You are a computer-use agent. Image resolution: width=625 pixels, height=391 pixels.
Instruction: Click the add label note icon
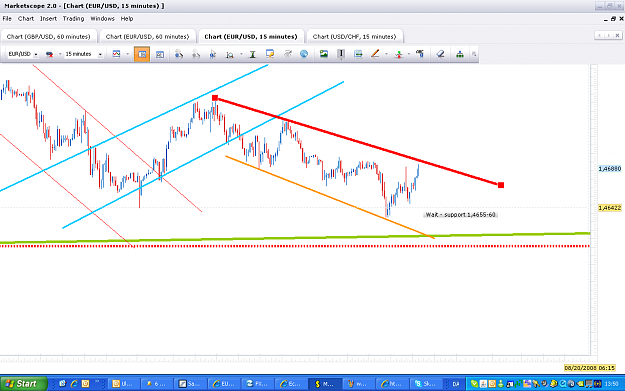[x=270, y=54]
